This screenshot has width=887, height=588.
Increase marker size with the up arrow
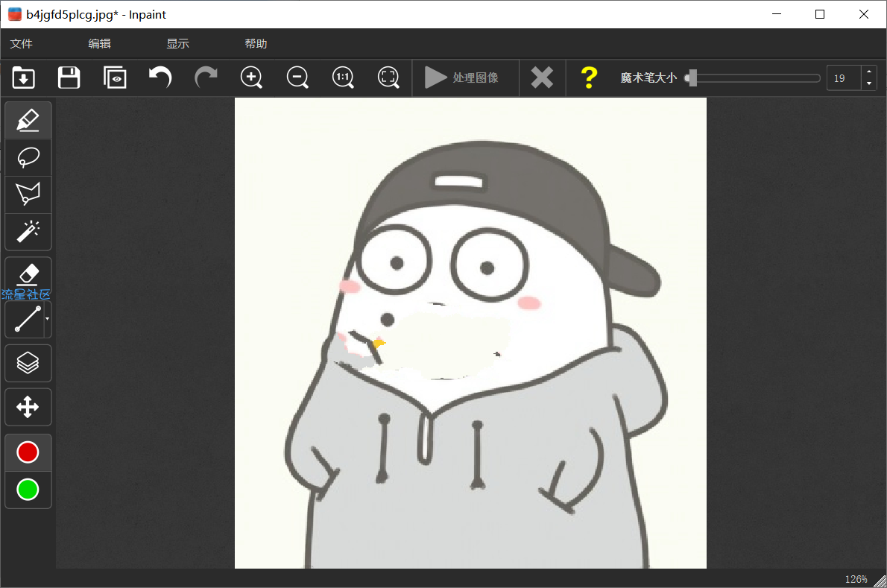(x=869, y=72)
